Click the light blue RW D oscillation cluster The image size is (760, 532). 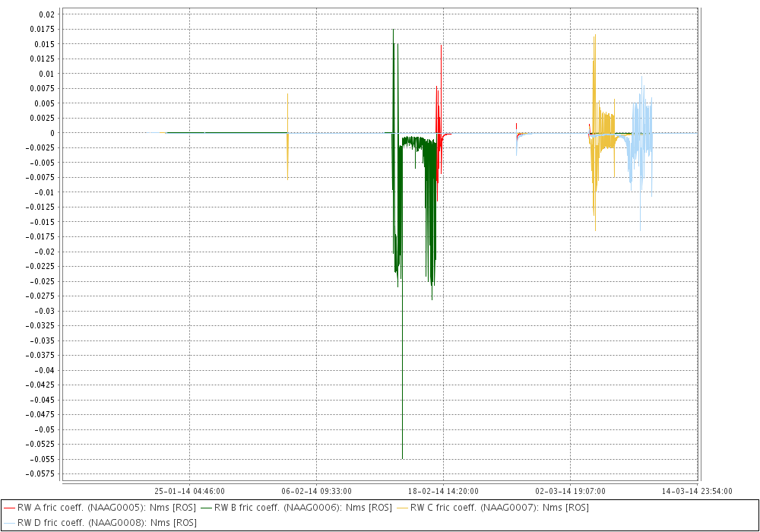coord(640,145)
